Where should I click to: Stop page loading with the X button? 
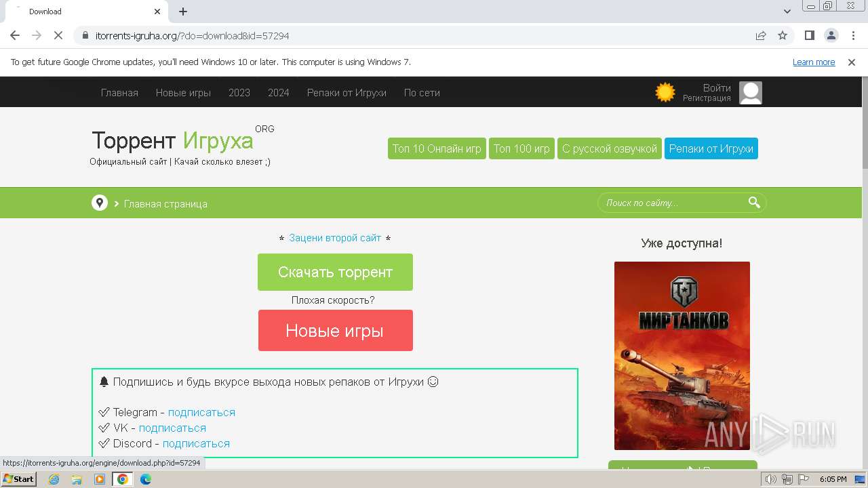pos(58,35)
